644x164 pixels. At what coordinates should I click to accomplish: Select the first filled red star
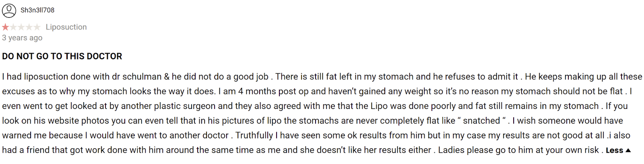tap(5, 27)
